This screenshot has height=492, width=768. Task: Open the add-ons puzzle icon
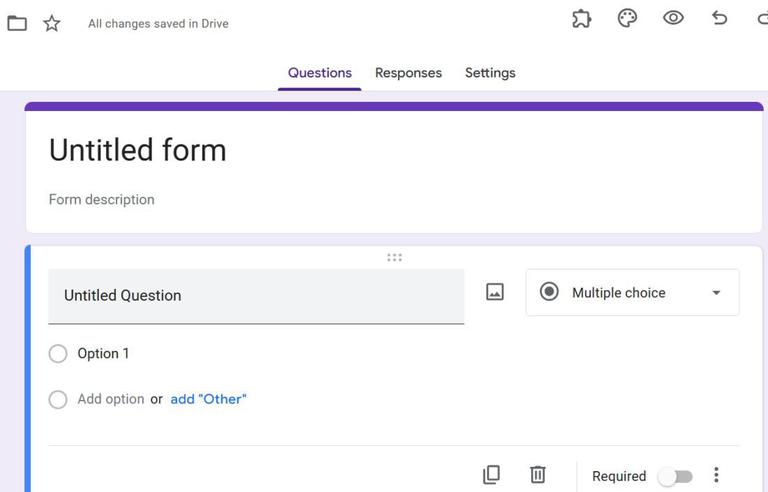(581, 18)
